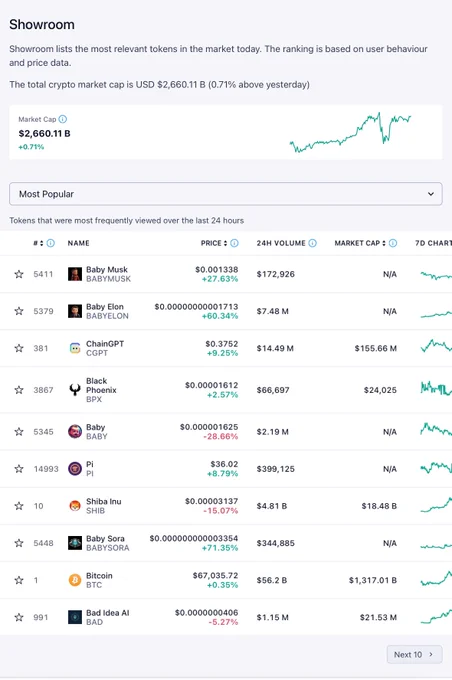Viewport: 452px width, 680px height.
Task: Toggle favorite star for ChainGPT
Action: pos(19,348)
